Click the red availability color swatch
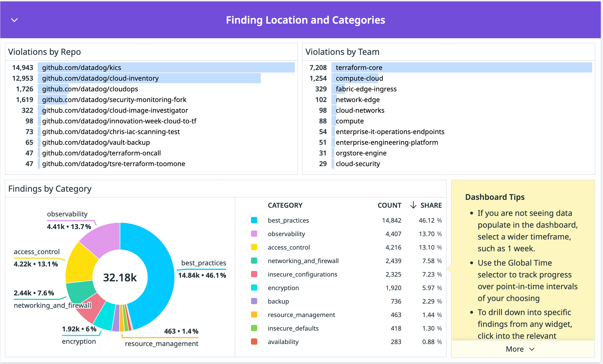603x364 pixels. pos(254,342)
